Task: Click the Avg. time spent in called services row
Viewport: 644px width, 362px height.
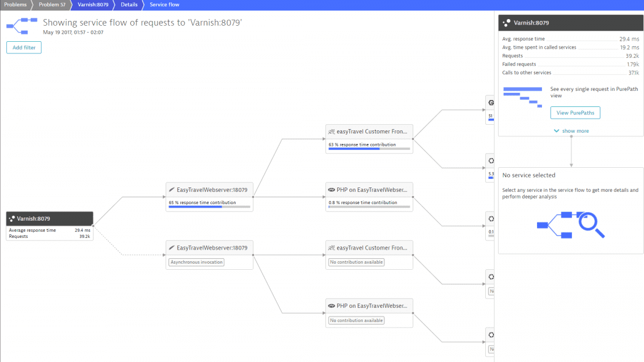Action: [570, 47]
